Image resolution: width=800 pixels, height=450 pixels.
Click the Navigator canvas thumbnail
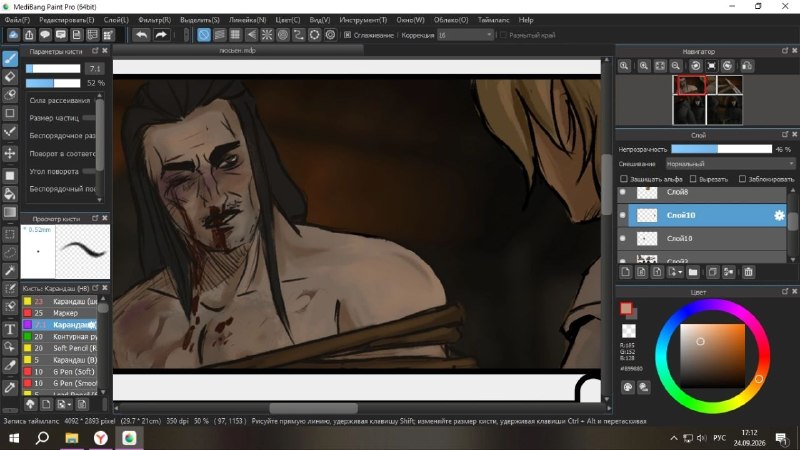707,100
